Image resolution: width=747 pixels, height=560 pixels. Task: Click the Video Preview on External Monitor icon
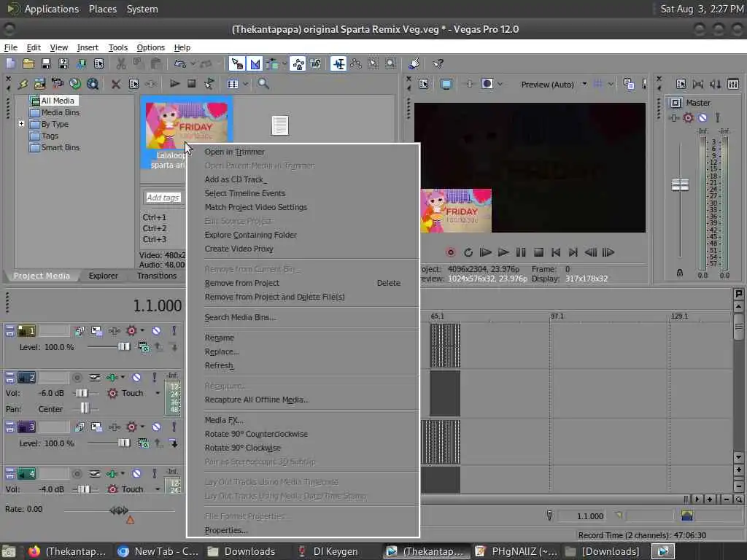point(446,85)
